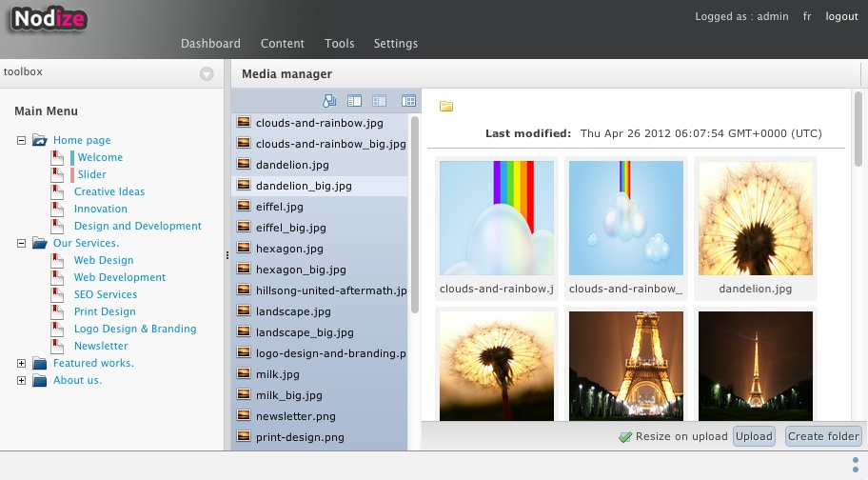Click the Home page folder icon
Viewport: 868px width, 480px height.
pos(39,140)
